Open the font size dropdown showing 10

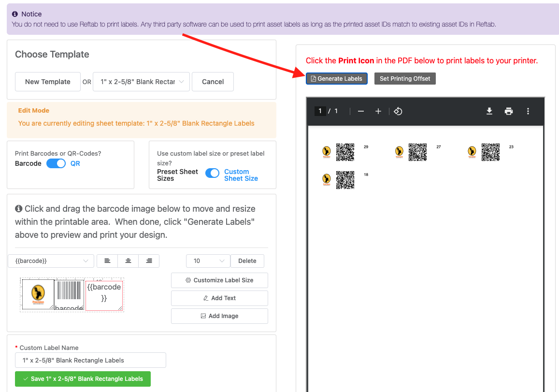click(208, 261)
